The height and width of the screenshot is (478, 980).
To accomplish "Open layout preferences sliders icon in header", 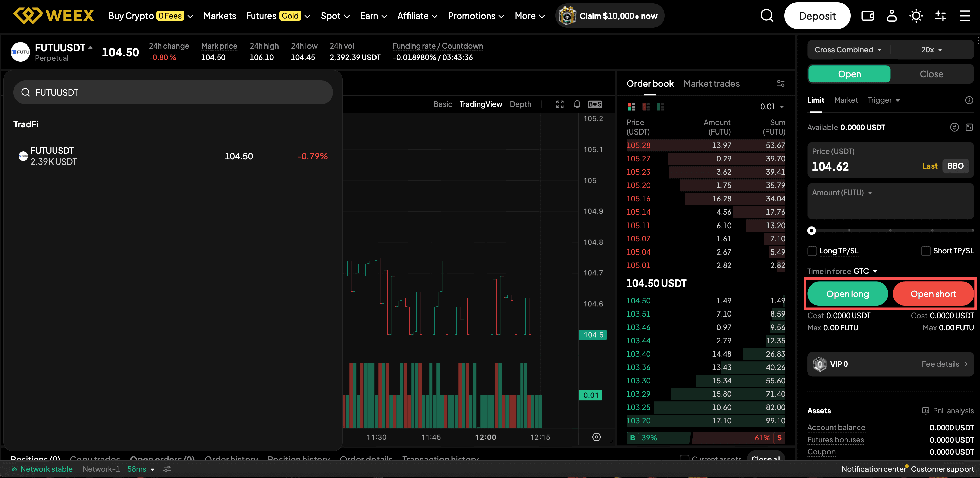I will (940, 16).
